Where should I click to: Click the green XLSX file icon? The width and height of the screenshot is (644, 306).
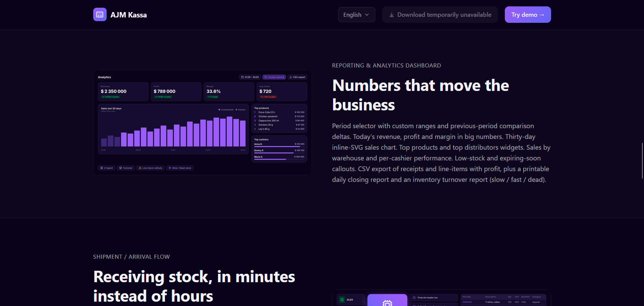pyautogui.click(x=342, y=300)
